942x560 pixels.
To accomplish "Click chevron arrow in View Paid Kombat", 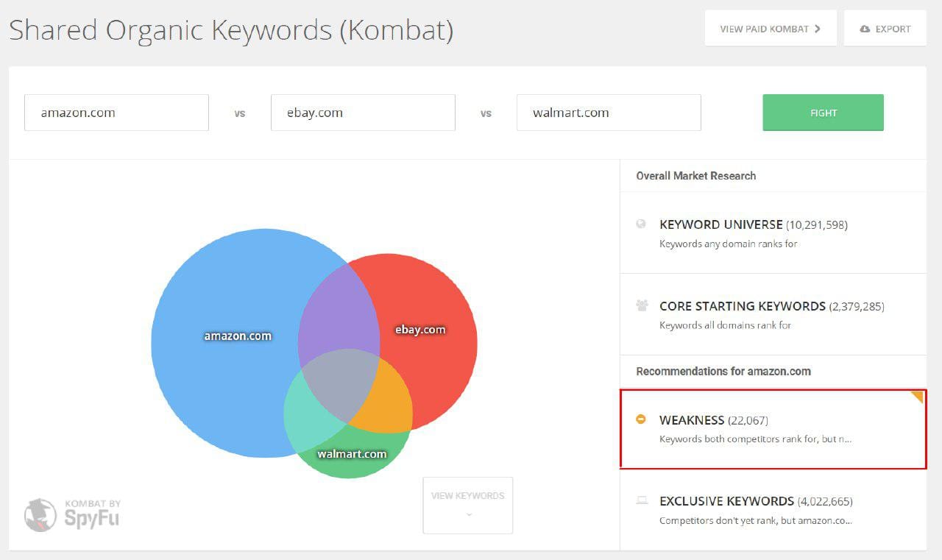I will pos(818,29).
